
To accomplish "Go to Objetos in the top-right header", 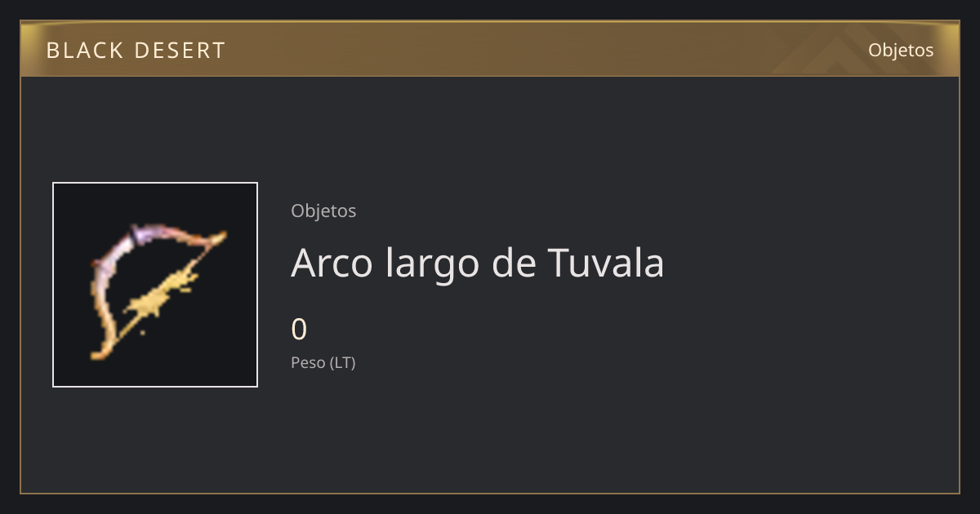I will pos(901,50).
